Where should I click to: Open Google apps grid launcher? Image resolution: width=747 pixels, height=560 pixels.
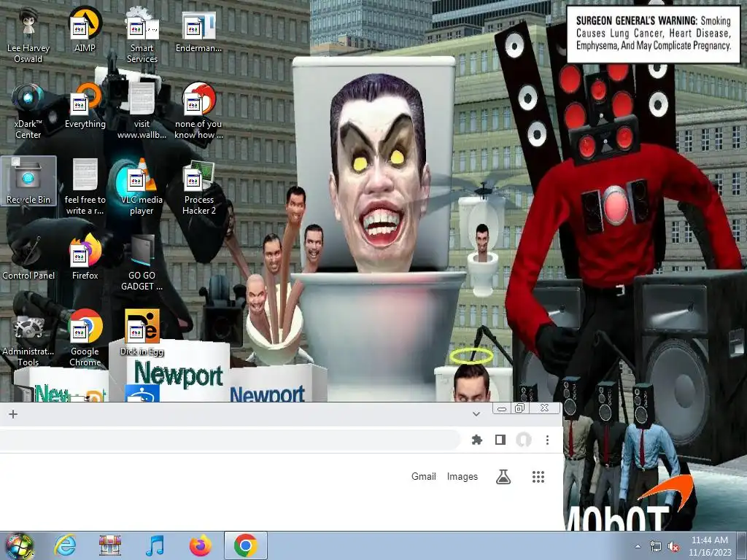[x=538, y=477]
